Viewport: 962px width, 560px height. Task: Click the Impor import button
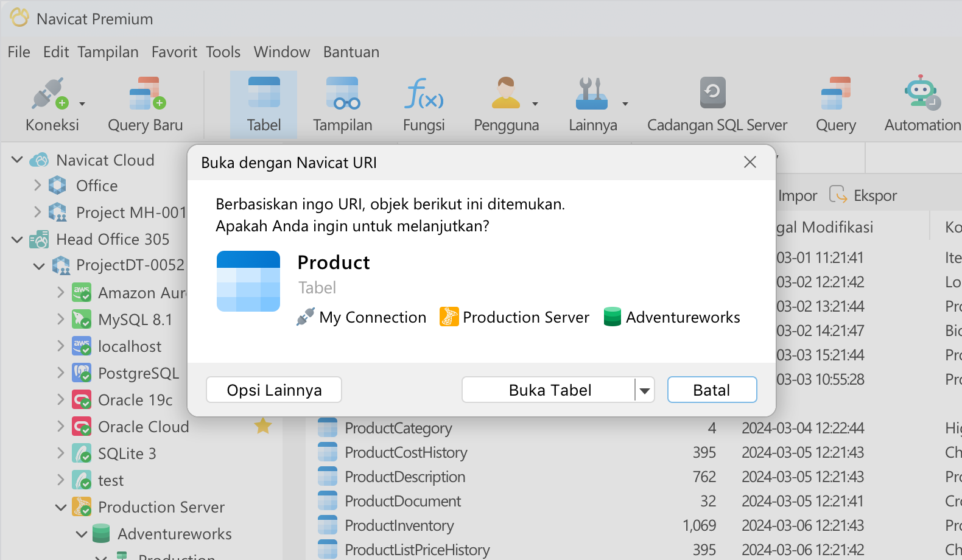tap(797, 195)
